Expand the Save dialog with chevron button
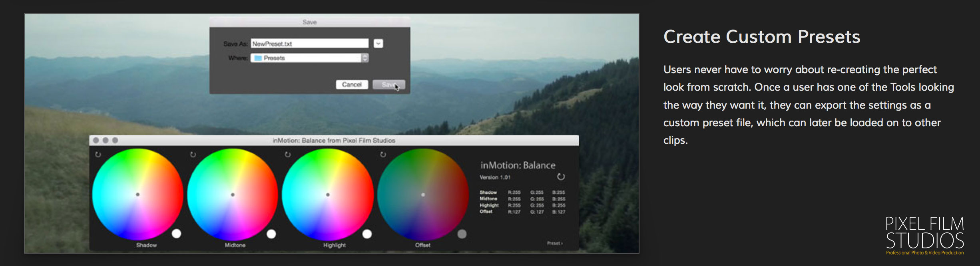Screen dimensions: 980x266 [x=378, y=44]
